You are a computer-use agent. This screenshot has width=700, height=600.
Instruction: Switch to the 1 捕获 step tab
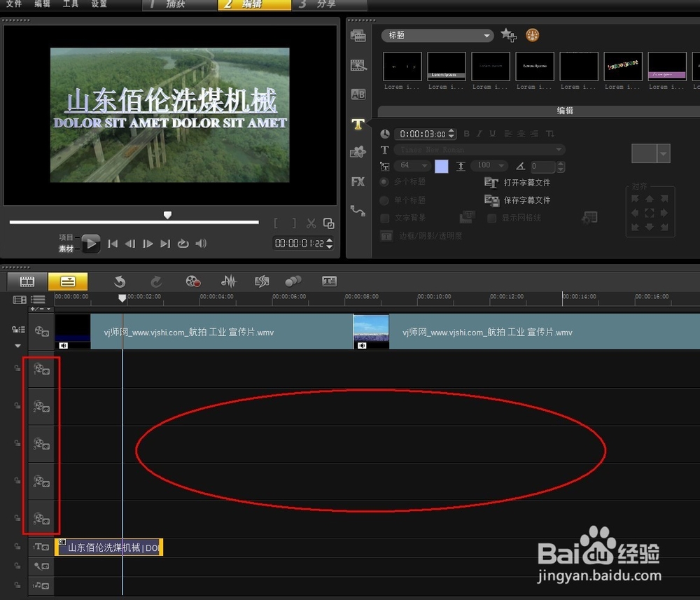[x=180, y=4]
